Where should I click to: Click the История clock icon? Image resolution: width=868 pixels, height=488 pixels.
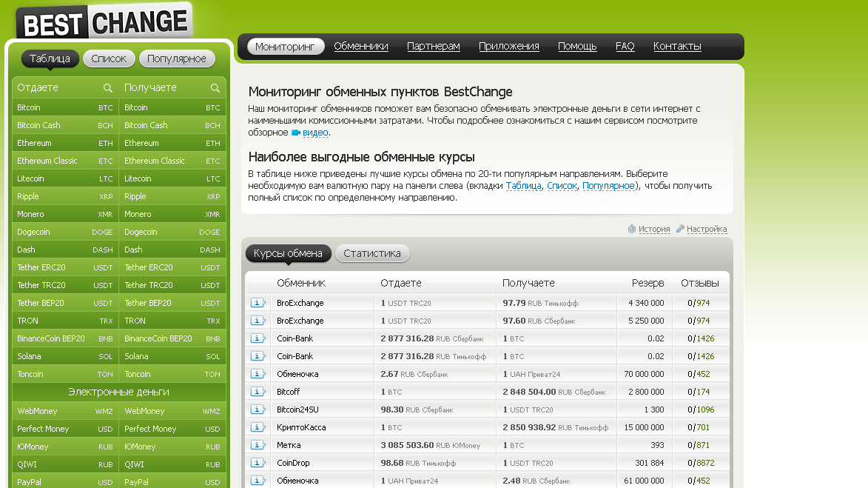[632, 229]
